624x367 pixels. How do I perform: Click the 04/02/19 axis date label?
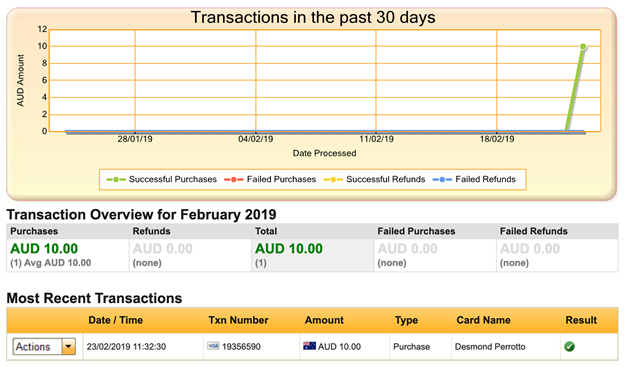[x=255, y=139]
